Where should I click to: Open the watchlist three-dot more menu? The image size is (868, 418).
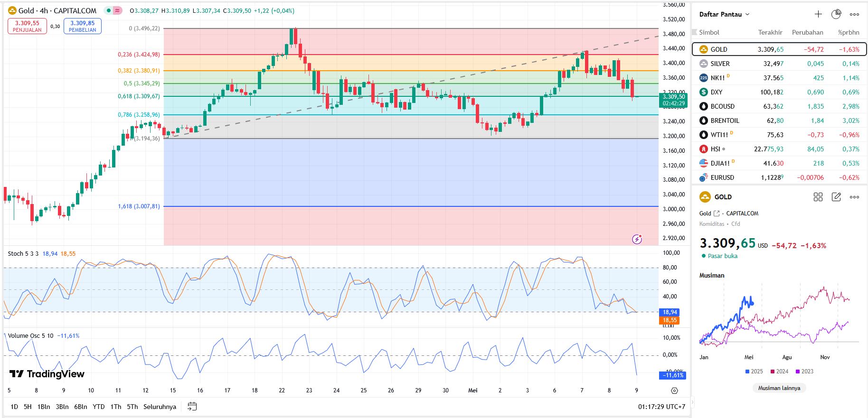[x=854, y=14]
